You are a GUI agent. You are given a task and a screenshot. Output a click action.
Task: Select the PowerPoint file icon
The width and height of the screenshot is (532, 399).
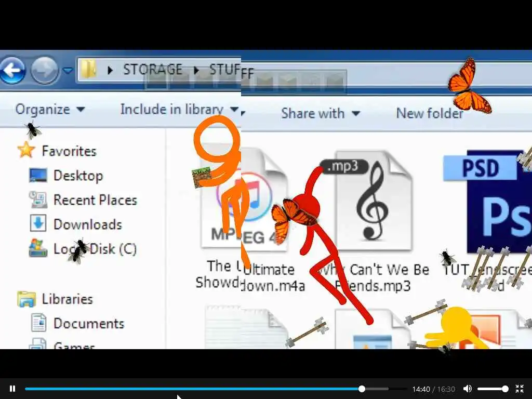(492, 331)
